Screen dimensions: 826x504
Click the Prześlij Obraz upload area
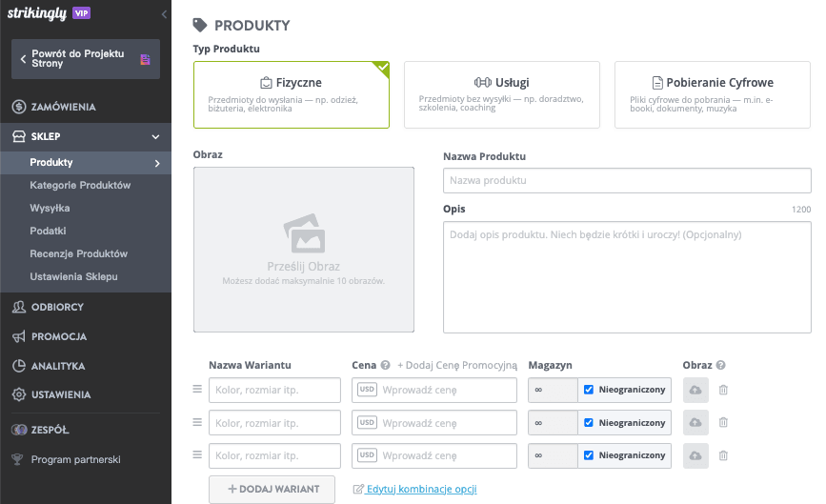[x=303, y=250]
